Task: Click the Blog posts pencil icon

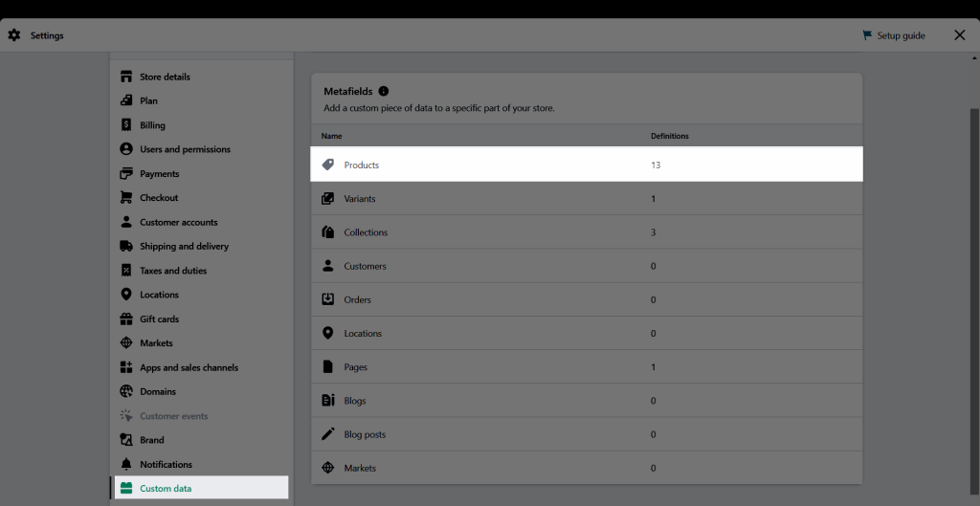Action: pos(327,434)
